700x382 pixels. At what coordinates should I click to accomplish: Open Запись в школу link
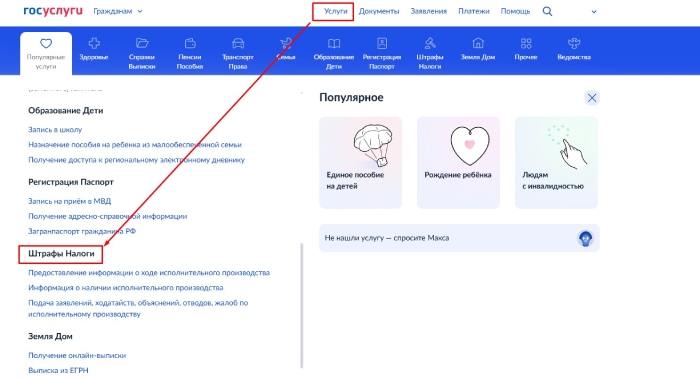55,129
